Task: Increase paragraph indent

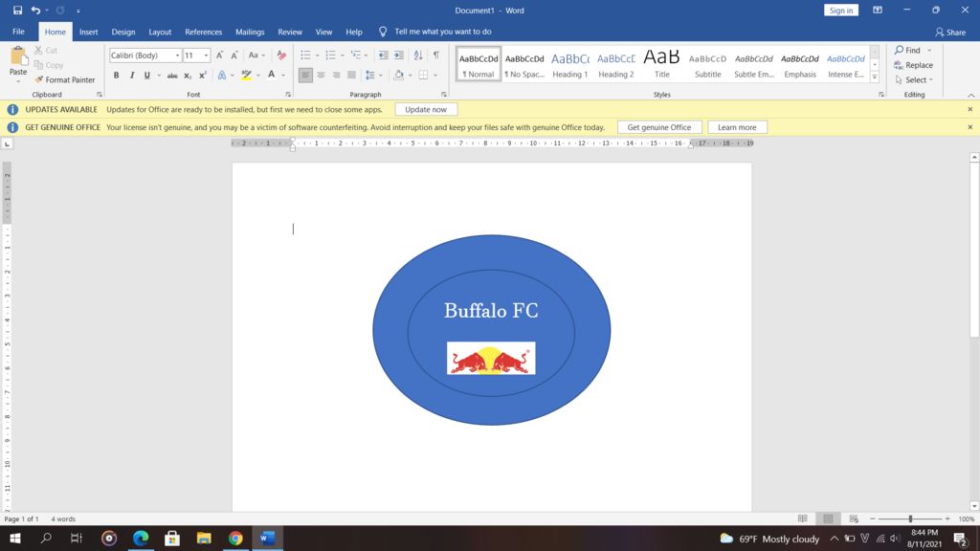Action: pos(399,55)
